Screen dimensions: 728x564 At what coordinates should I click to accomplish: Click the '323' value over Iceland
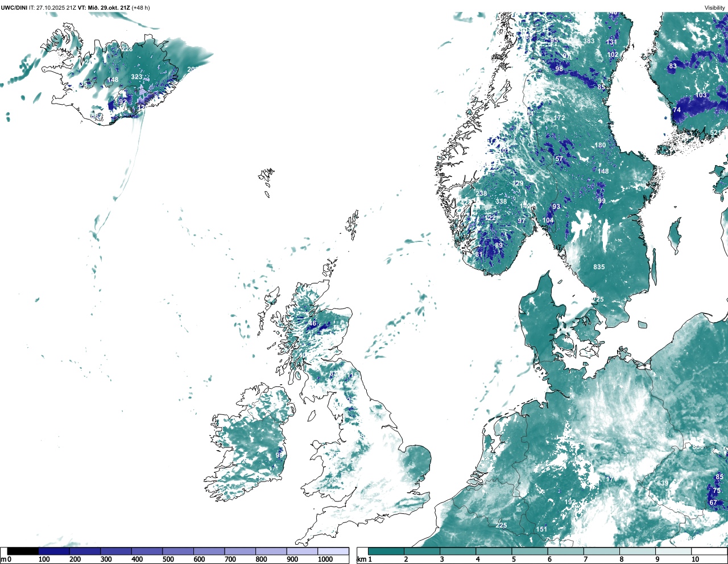tap(137, 77)
